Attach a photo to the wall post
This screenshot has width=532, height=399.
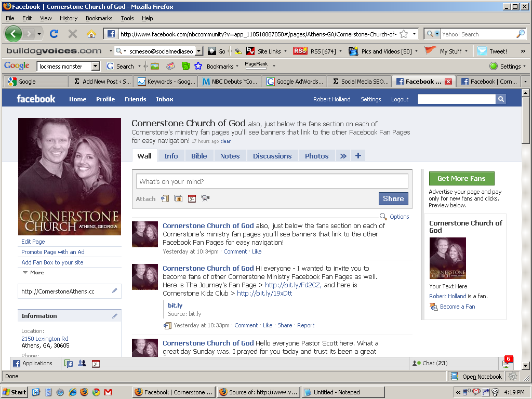[x=178, y=198]
